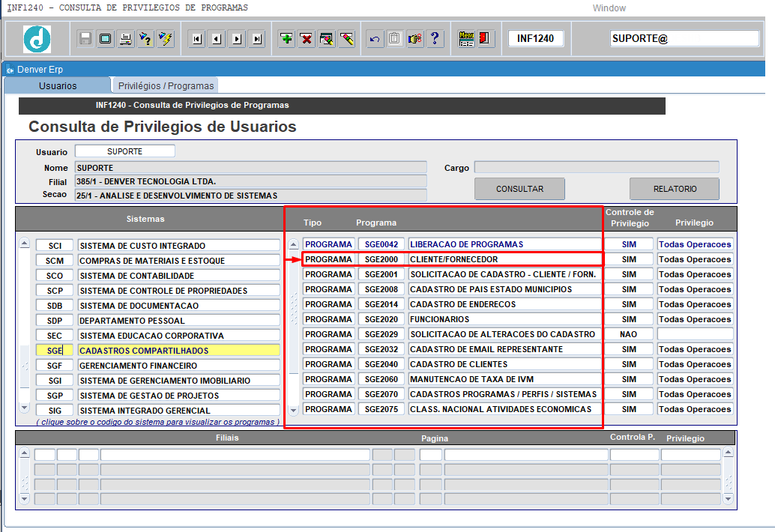Click the CONSULTAR button
The image size is (775, 532).
click(x=519, y=189)
